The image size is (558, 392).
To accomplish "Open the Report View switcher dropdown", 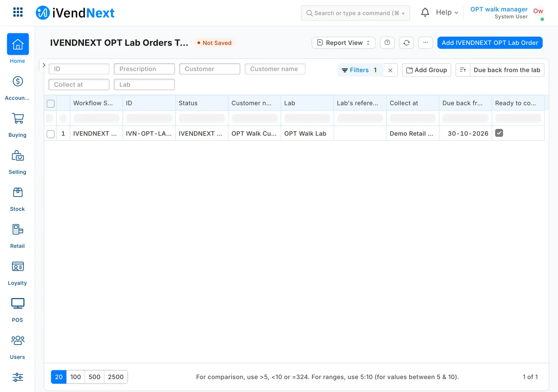I will coord(344,43).
